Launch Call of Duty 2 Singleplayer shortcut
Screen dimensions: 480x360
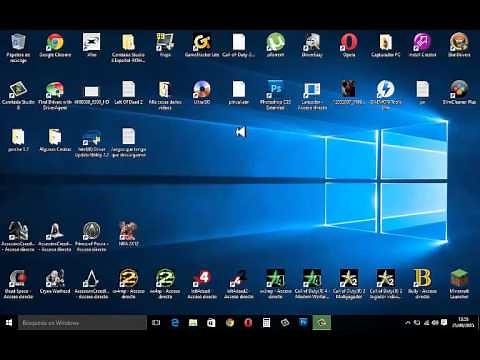385,278
